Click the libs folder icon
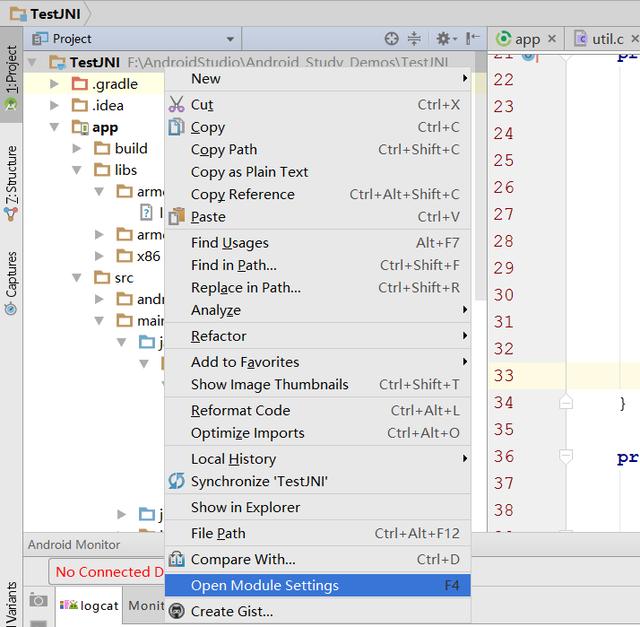Screen dimensions: 640x627 [x=102, y=170]
